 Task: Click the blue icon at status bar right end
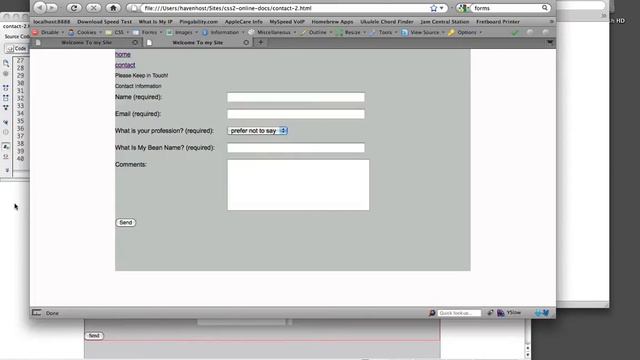542,313
